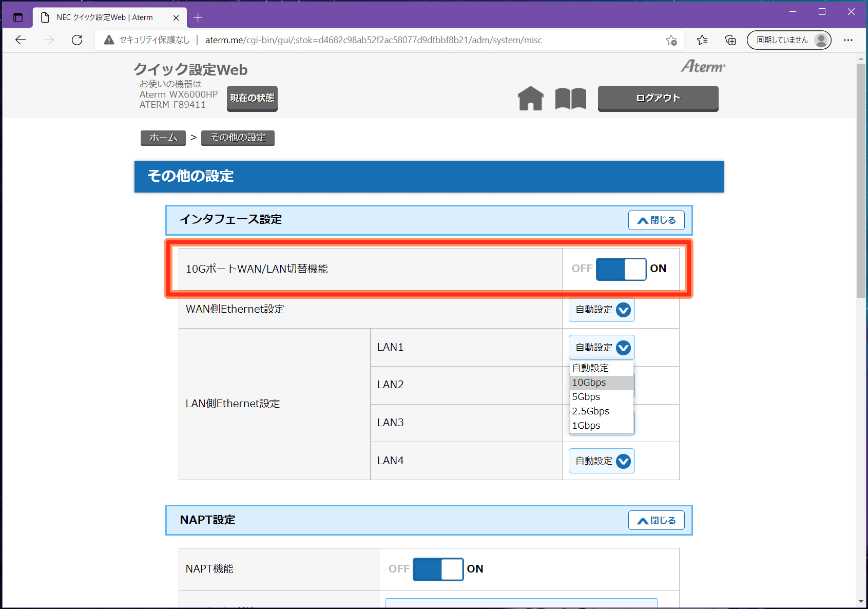Click the security warning triangle icon

click(109, 40)
